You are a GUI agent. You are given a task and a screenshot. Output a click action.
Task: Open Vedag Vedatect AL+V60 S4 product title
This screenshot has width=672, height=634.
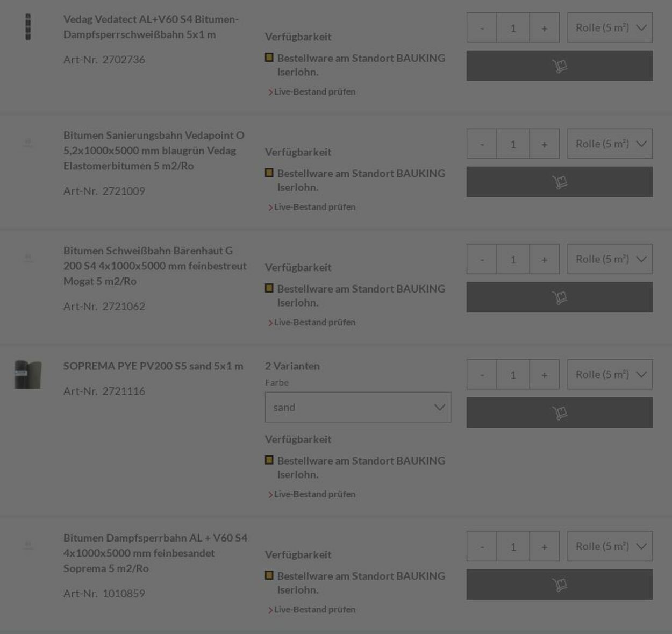coord(151,27)
